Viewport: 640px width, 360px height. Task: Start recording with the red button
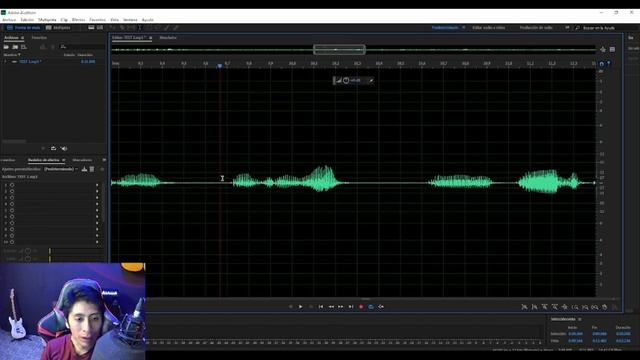(361, 307)
